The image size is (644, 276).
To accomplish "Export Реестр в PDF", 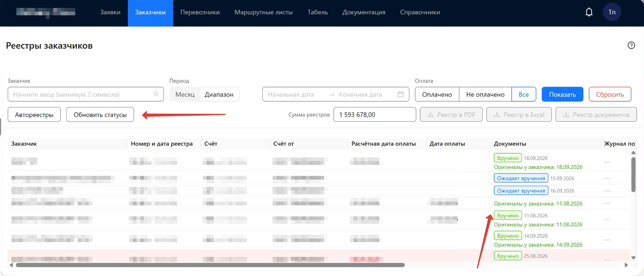I will (x=451, y=114).
